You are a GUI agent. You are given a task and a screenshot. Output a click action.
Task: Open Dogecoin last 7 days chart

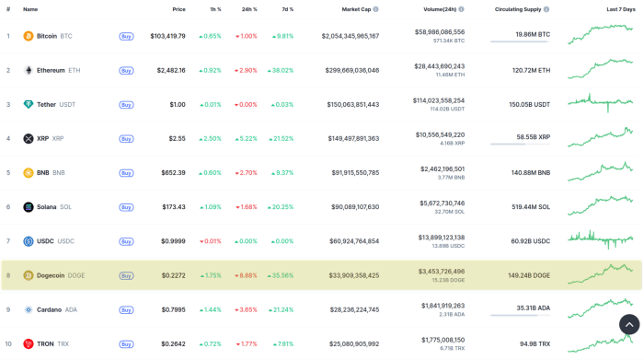(x=601, y=273)
